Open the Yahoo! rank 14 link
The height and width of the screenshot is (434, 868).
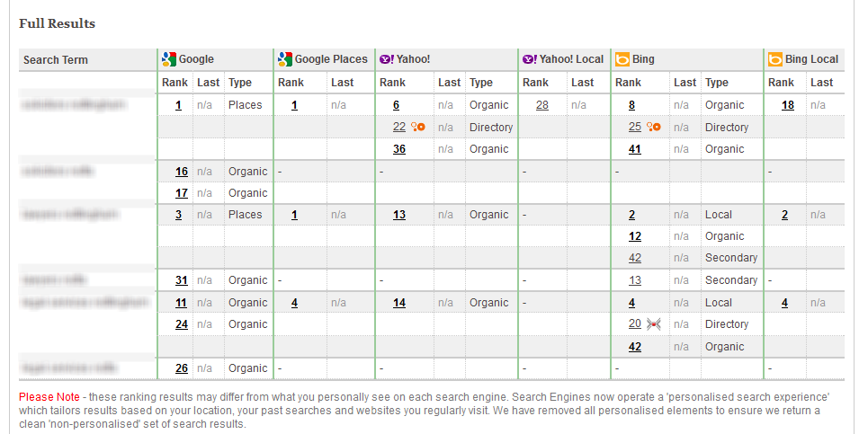point(399,303)
